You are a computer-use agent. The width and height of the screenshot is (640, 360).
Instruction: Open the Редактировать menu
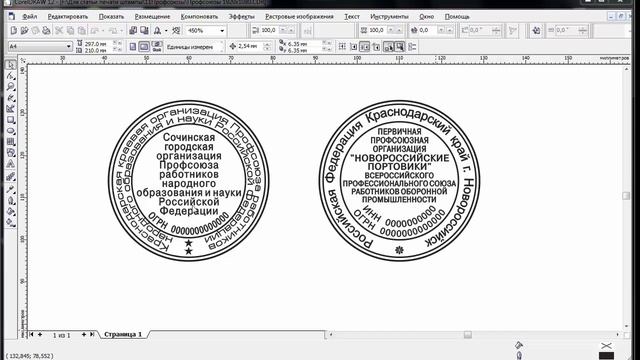68,17
